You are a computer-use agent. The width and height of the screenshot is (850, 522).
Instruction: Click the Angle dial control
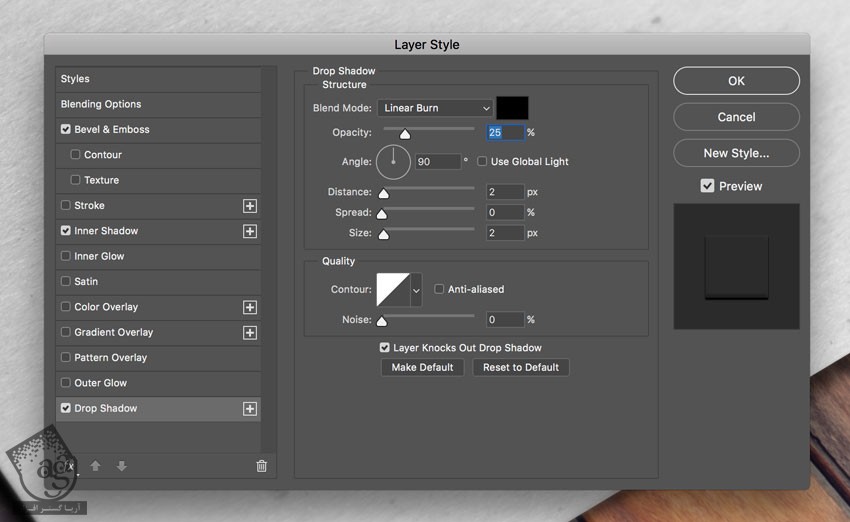tap(393, 161)
